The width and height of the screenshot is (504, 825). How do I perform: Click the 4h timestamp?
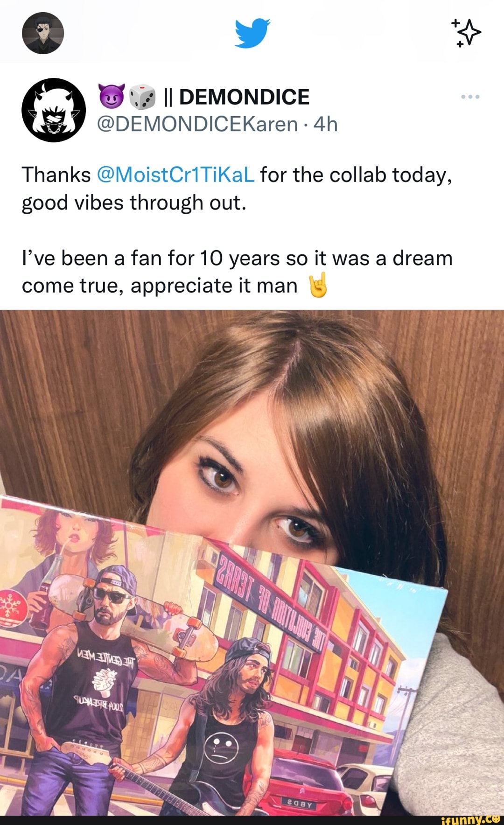325,125
